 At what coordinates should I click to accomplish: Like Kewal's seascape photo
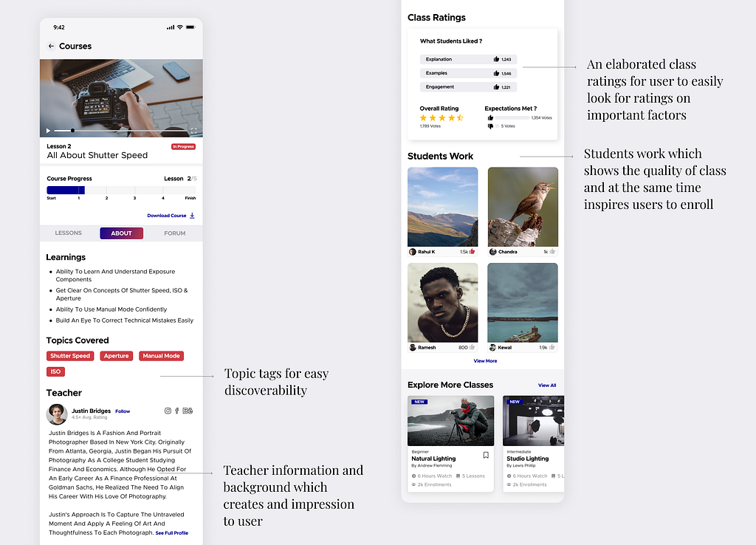tap(551, 347)
